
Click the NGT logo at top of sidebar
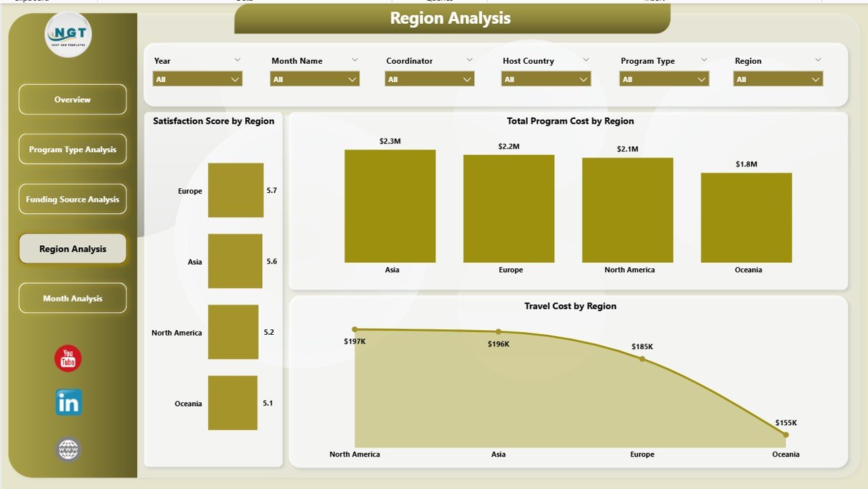[67, 35]
